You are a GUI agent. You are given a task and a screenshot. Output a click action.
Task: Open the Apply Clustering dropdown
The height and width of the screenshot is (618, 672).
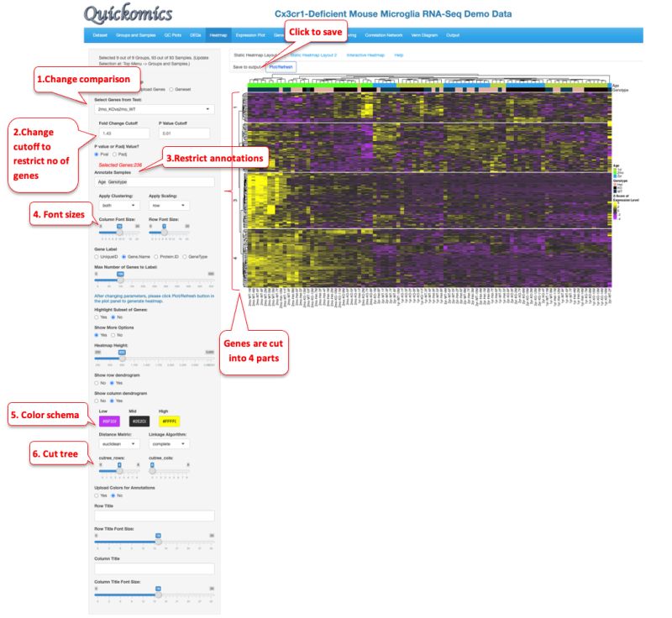pyautogui.click(x=120, y=206)
